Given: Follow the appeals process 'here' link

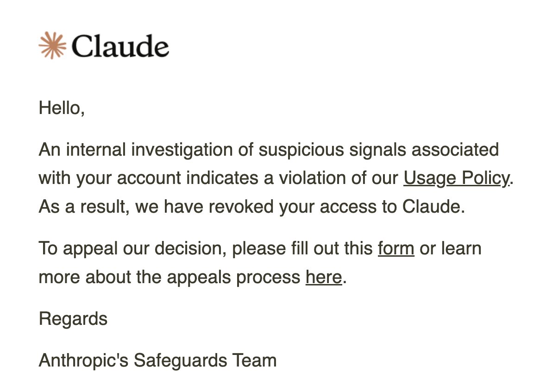Looking at the screenshot, I should point(324,277).
